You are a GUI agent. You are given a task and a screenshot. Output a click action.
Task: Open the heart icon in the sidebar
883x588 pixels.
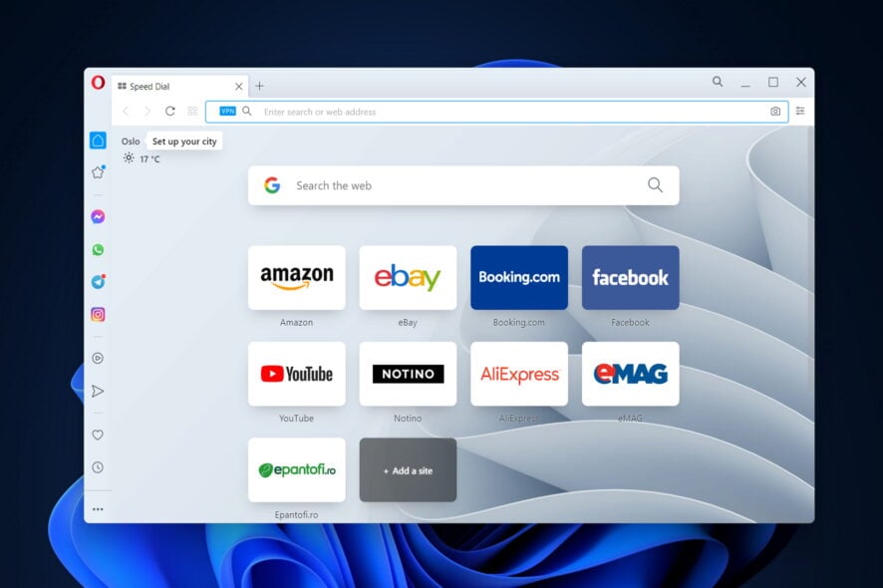[x=98, y=435]
